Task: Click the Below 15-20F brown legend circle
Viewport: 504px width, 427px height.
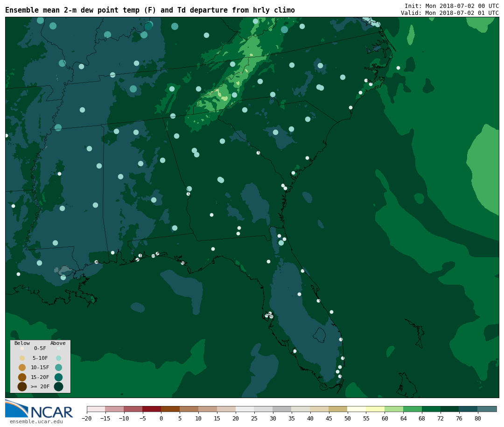Action: [x=22, y=377]
